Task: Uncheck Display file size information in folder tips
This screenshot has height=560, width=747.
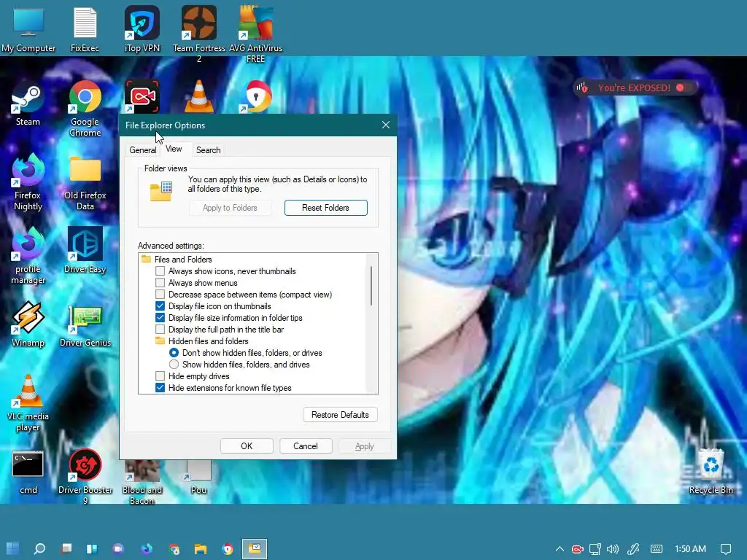Action: pyautogui.click(x=160, y=318)
